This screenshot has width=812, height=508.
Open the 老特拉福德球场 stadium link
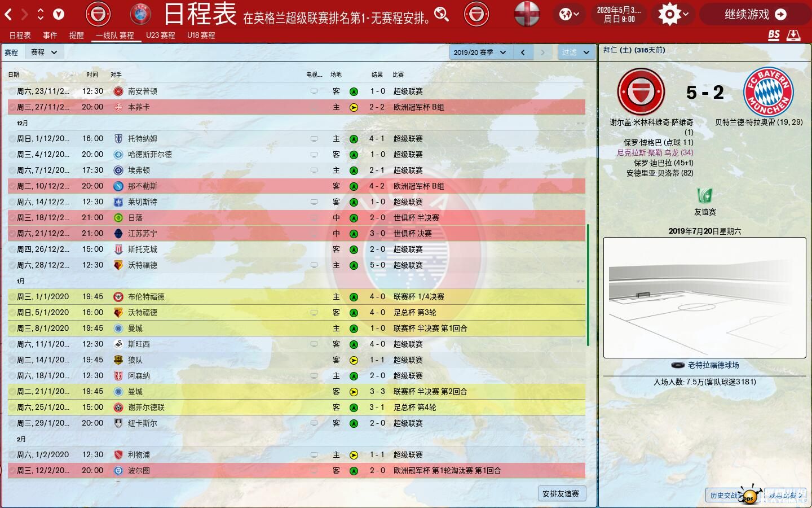click(713, 365)
